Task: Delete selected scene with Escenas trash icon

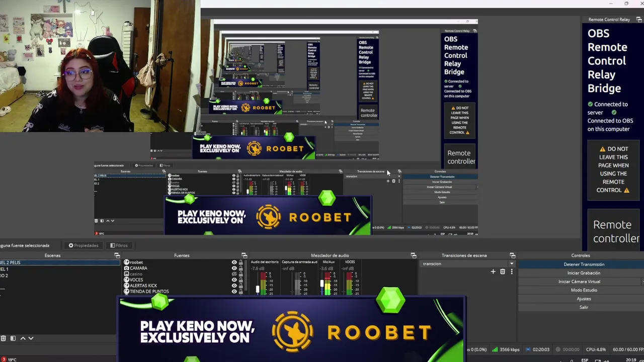Action: (4, 338)
